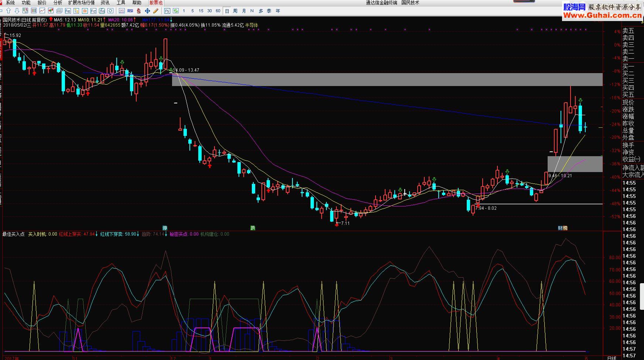Open the 分析 menu
The image size is (644, 360).
point(58,3)
